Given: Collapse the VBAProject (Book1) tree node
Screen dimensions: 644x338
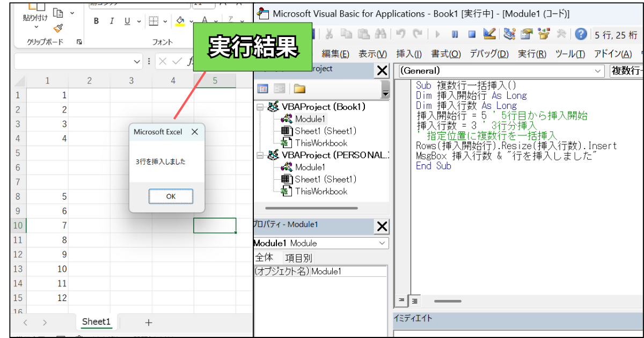Looking at the screenshot, I should coord(260,107).
